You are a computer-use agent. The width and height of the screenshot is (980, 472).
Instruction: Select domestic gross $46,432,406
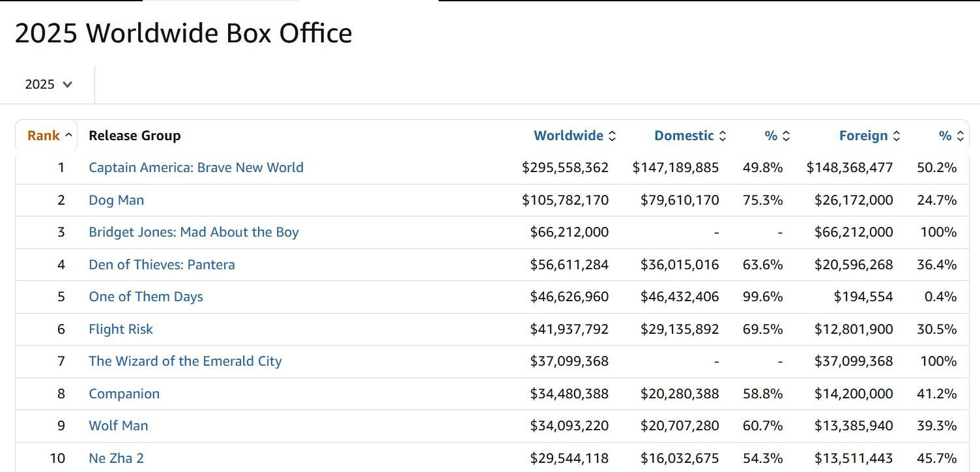[x=680, y=297]
